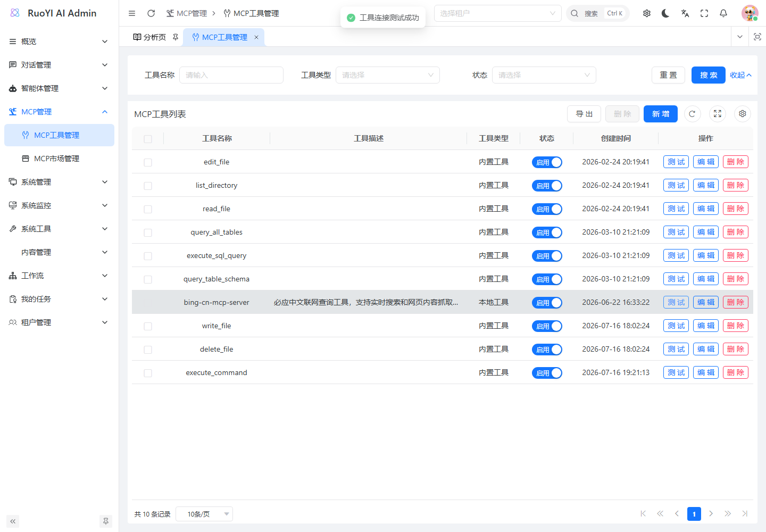
Task: Open the 10条/页 page size dropdown
Action: pyautogui.click(x=204, y=514)
